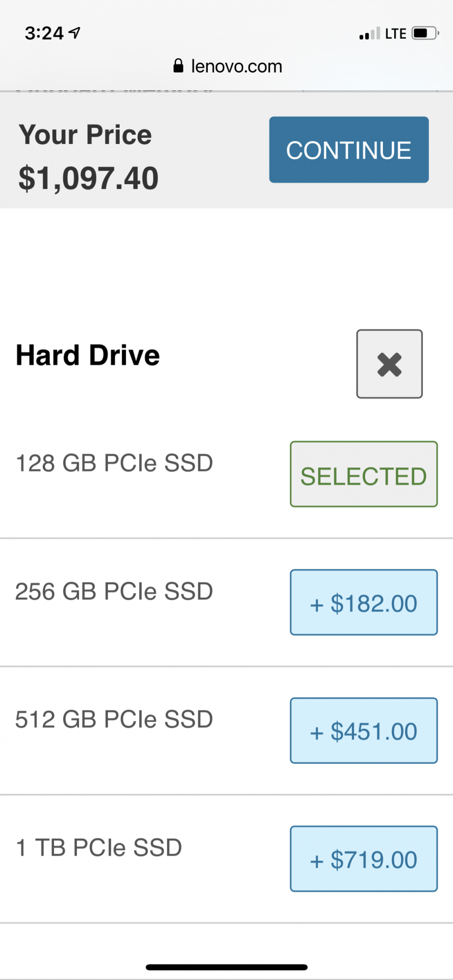Tap the 128 GB PCIe SSD label

click(x=114, y=463)
